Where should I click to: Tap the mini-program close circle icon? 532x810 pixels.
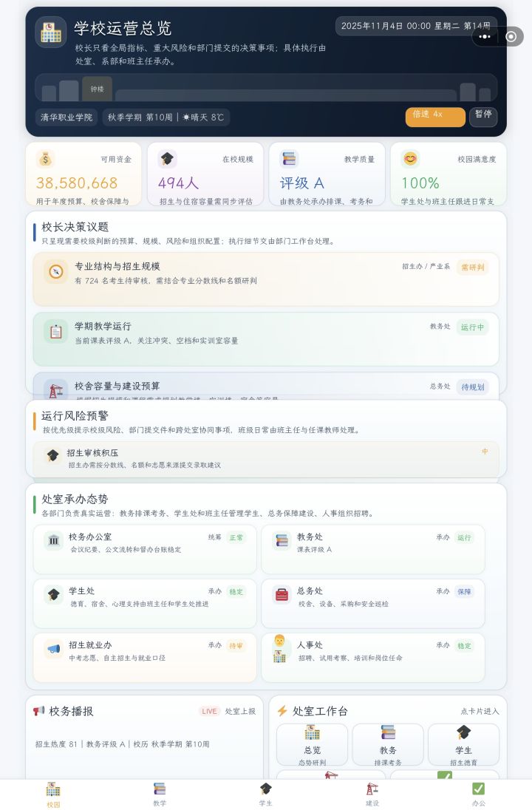pyautogui.click(x=511, y=37)
